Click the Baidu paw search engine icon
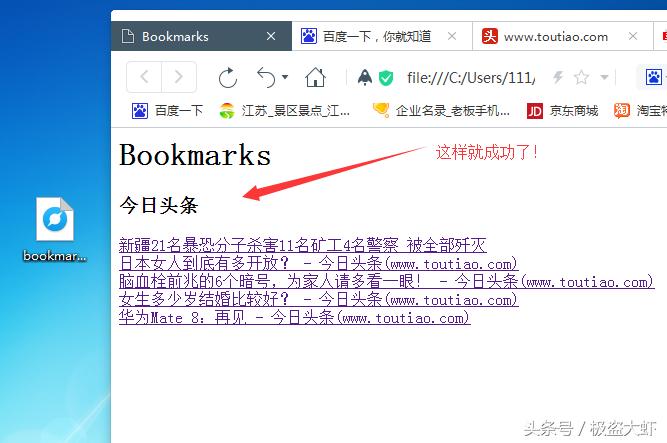The height and width of the screenshot is (443, 667). (x=653, y=77)
